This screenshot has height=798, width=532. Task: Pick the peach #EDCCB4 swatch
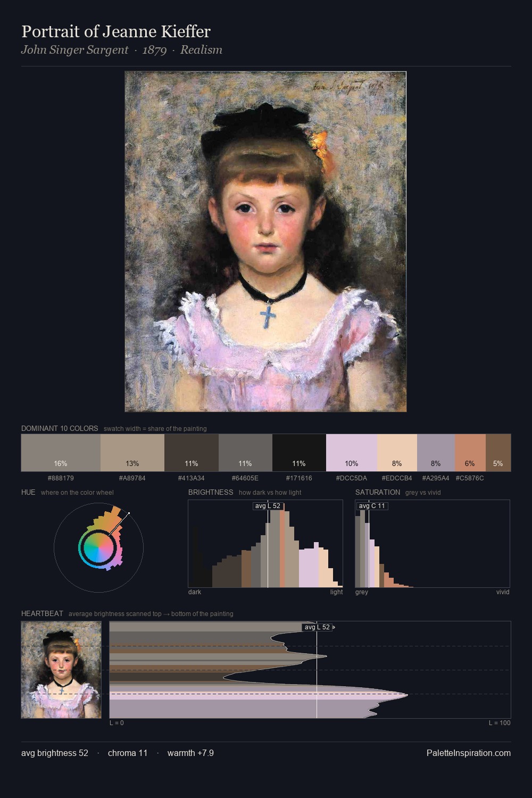[x=397, y=453]
